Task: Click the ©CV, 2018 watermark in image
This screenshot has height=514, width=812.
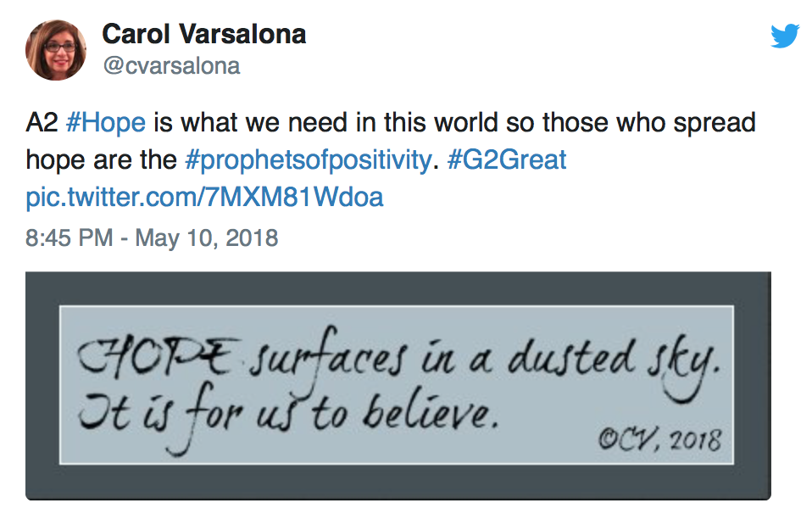Action: coord(659,439)
